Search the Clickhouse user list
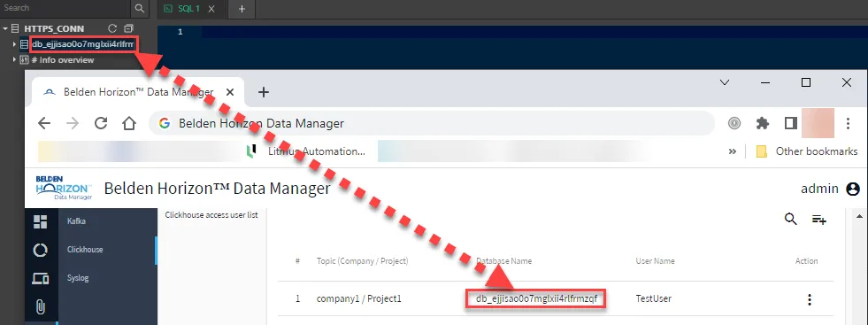The image size is (868, 325). click(x=791, y=220)
